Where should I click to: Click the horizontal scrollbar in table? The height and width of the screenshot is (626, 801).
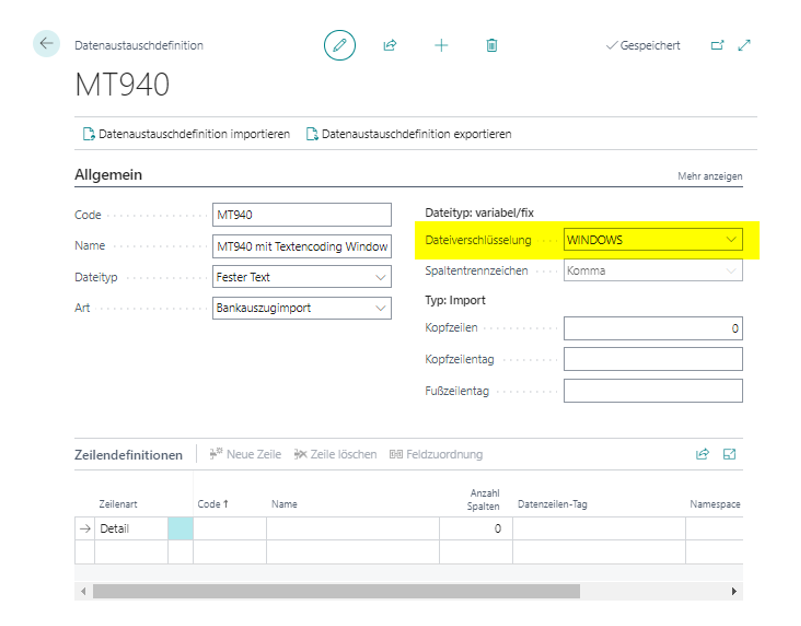tap(336, 591)
